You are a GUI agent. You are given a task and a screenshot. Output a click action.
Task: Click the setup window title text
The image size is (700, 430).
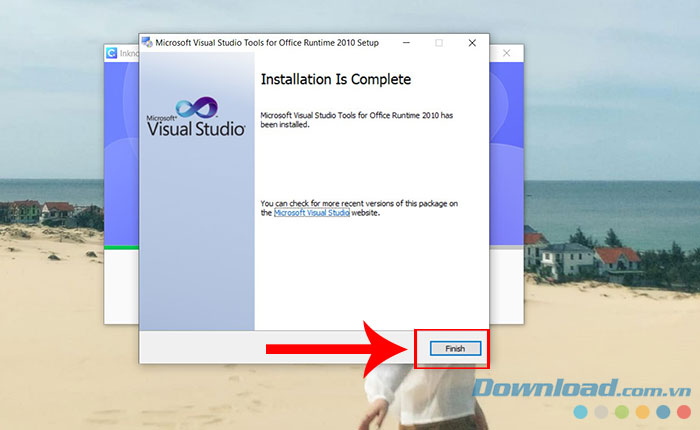267,43
